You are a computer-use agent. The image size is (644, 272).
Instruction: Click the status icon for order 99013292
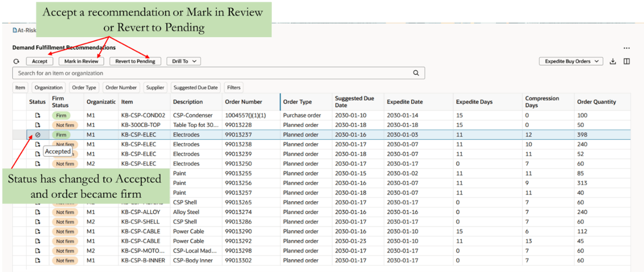[x=38, y=241]
